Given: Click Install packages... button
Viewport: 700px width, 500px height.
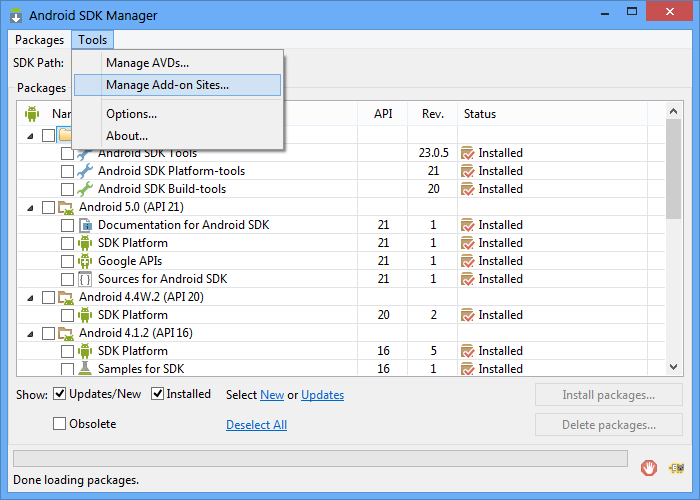Looking at the screenshot, I should 608,395.
